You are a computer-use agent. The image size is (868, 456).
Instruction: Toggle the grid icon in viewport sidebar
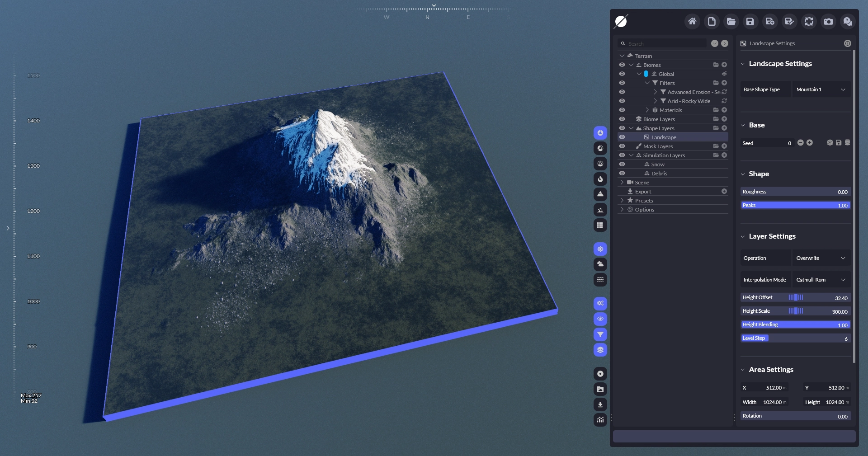click(x=600, y=225)
